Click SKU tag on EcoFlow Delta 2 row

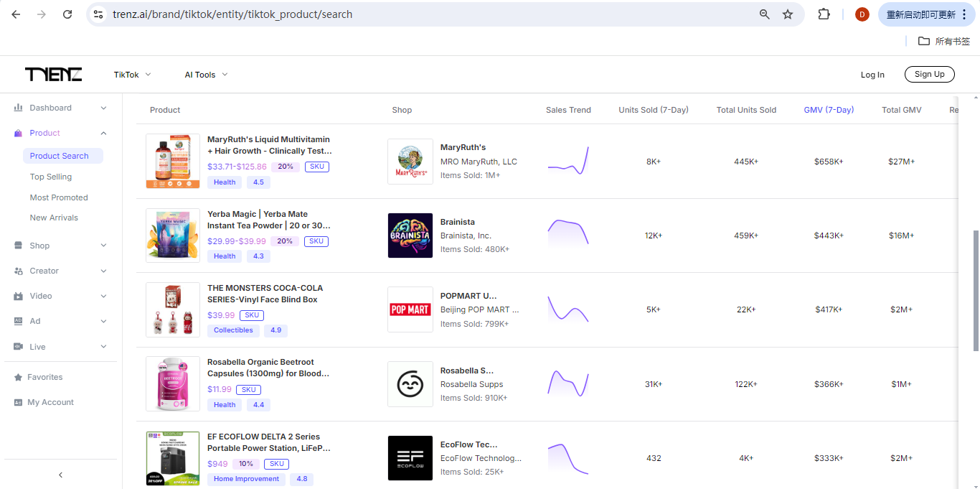[277, 464]
